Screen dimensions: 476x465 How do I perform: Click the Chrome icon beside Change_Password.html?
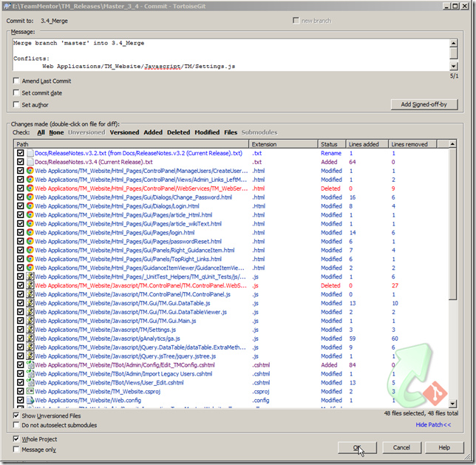(x=30, y=197)
